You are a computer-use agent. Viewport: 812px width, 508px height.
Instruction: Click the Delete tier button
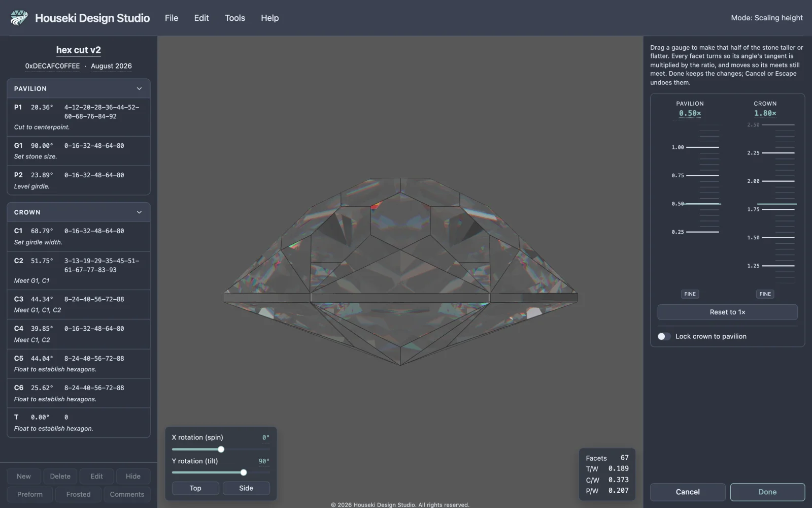click(x=60, y=477)
